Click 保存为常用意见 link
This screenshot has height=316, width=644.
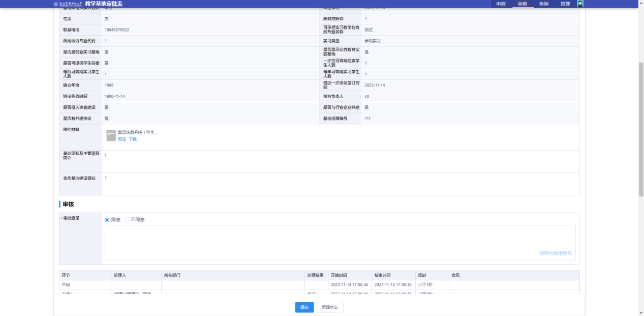[x=557, y=253]
